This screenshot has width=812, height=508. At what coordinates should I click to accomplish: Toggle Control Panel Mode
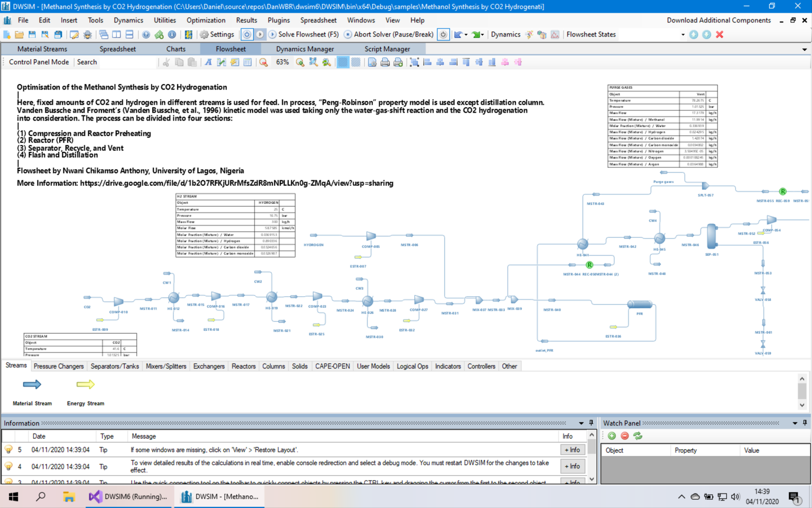click(x=38, y=62)
